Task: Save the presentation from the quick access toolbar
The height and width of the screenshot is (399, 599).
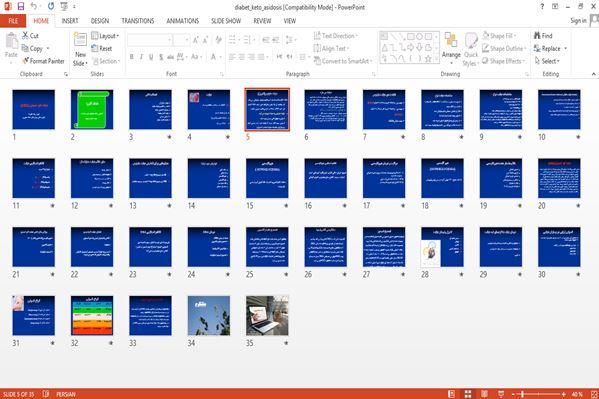Action: point(21,6)
